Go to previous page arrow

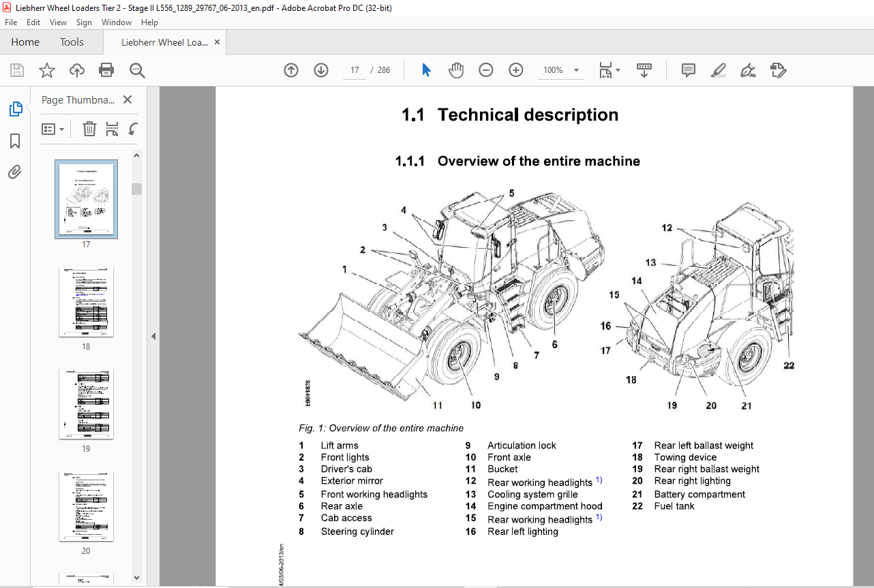(x=291, y=70)
